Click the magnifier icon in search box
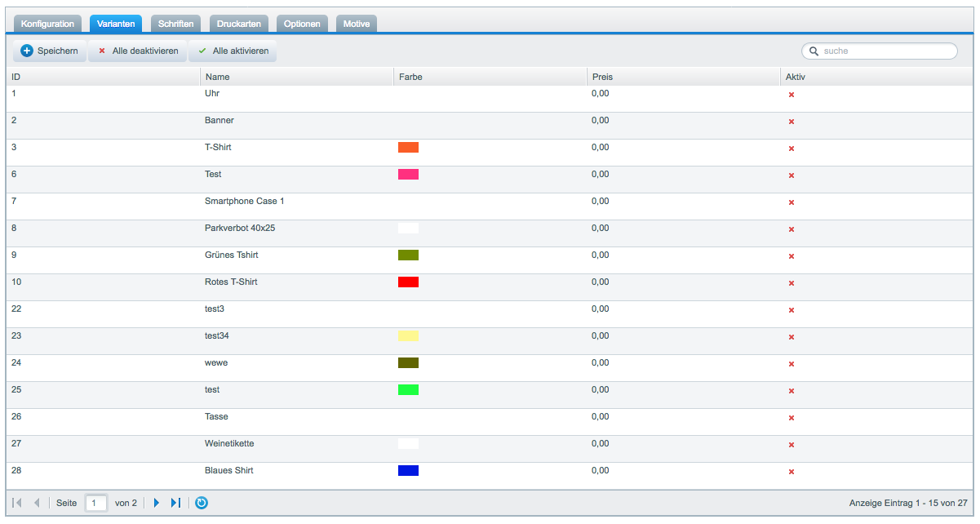The width and height of the screenshot is (980, 524). [x=814, y=51]
